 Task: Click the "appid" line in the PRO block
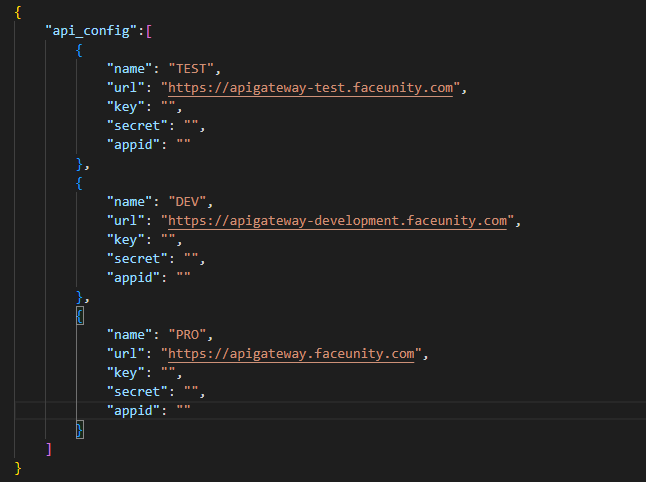148,411
